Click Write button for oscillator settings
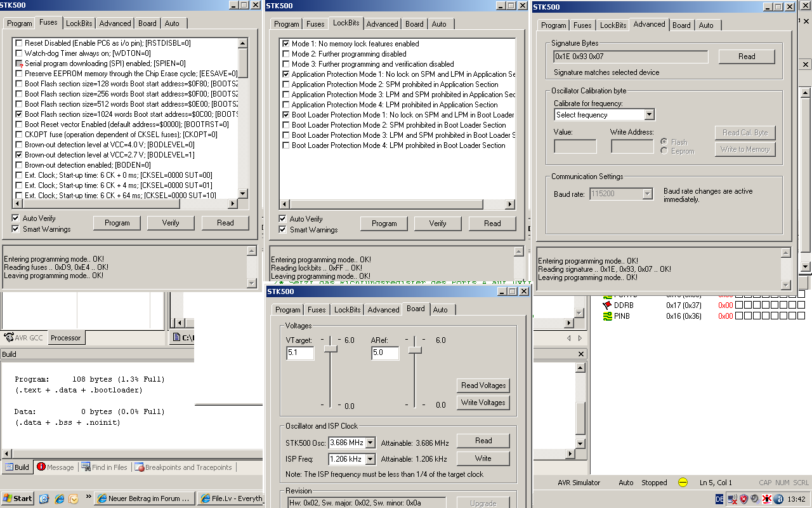This screenshot has height=508, width=812. pos(483,458)
